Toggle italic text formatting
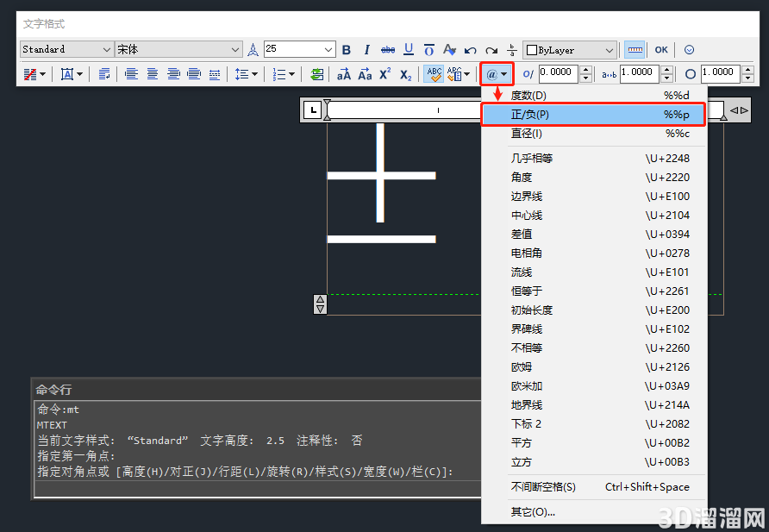Screen dimensions: 769x532 coord(366,49)
